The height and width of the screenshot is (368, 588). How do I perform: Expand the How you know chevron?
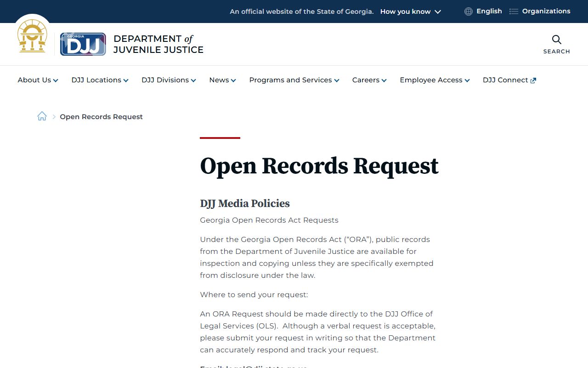click(x=438, y=12)
